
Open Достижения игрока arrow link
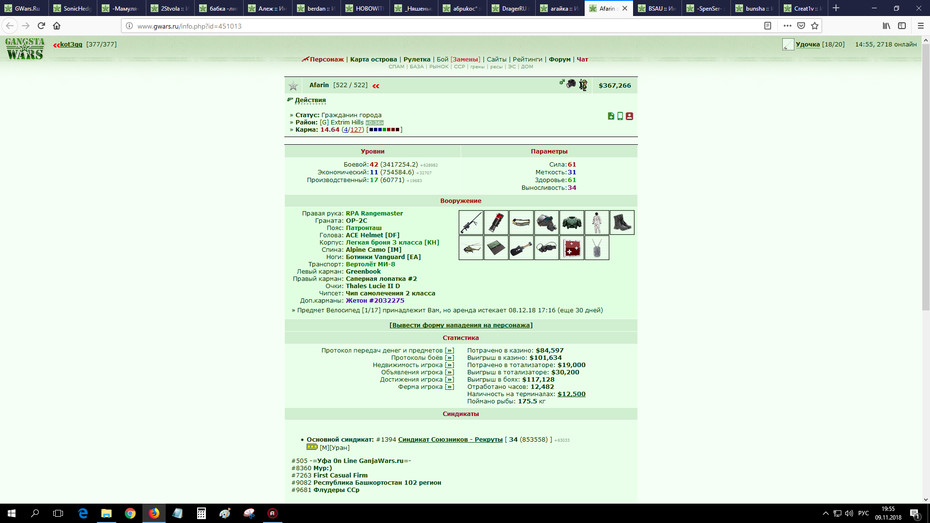coord(449,380)
